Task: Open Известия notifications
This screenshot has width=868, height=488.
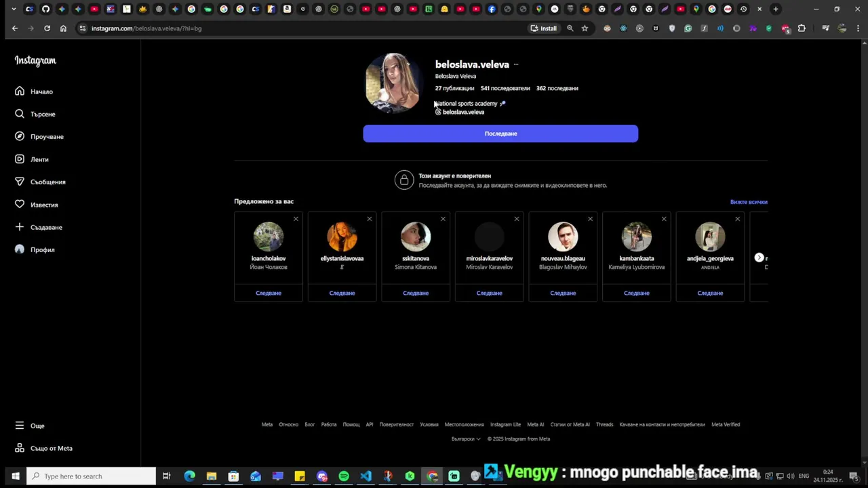Action: tap(37, 205)
